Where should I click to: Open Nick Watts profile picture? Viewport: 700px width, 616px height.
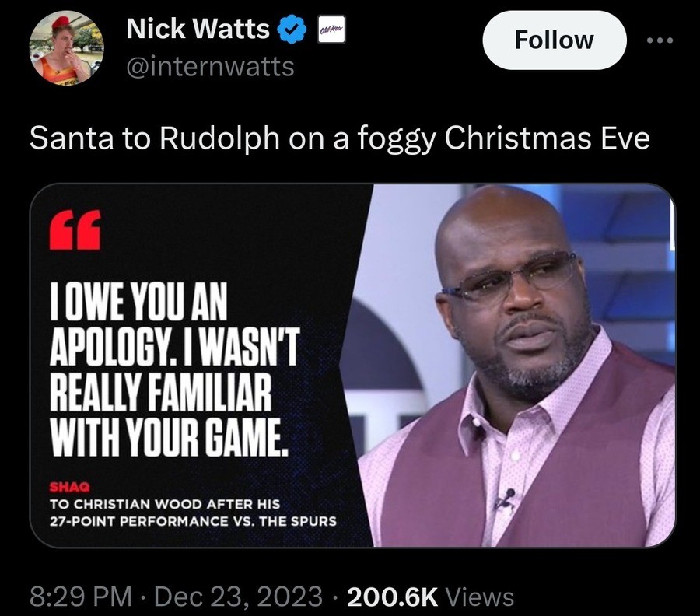tap(66, 47)
